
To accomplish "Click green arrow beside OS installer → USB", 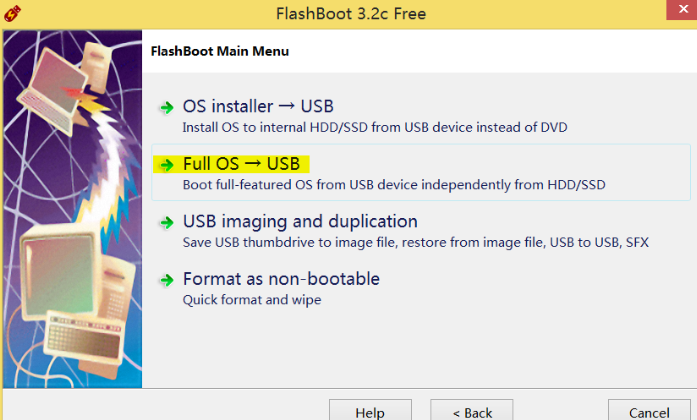I will point(167,108).
